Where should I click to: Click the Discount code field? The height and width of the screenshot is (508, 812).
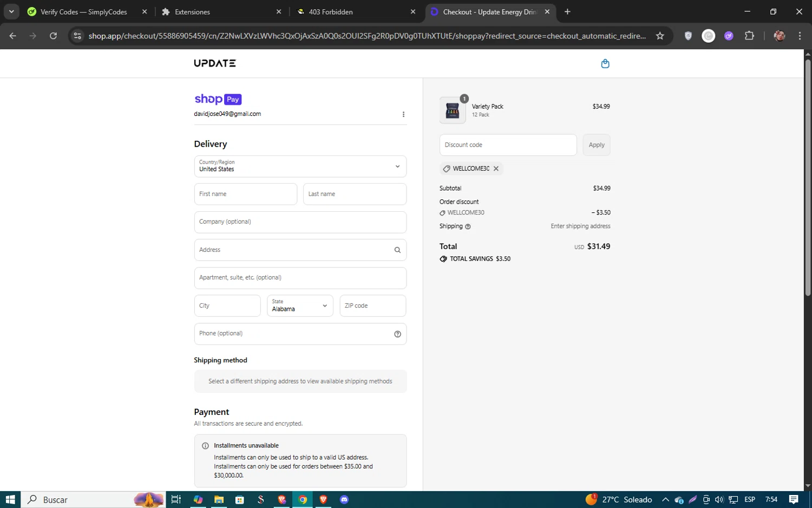(x=508, y=145)
